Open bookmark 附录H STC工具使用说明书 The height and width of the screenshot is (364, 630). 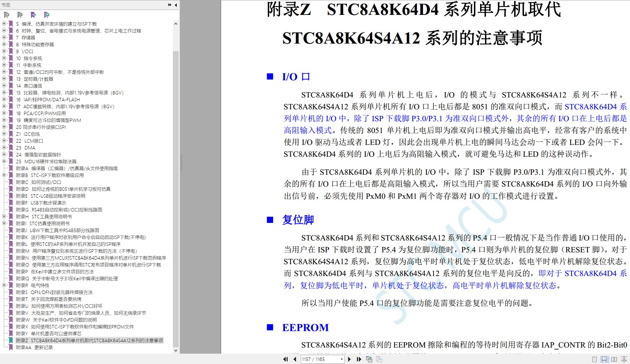(x=44, y=216)
